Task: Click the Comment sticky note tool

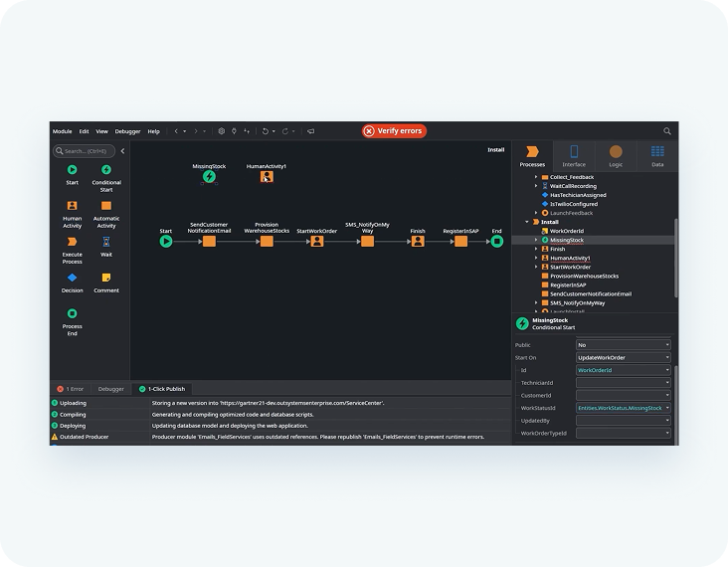Action: pos(106,278)
